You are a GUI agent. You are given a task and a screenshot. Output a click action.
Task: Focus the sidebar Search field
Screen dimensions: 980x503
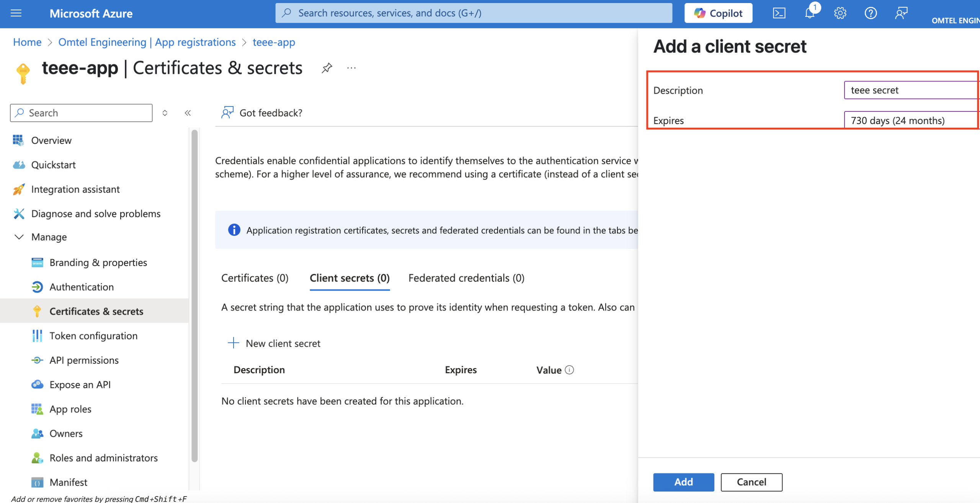81,113
